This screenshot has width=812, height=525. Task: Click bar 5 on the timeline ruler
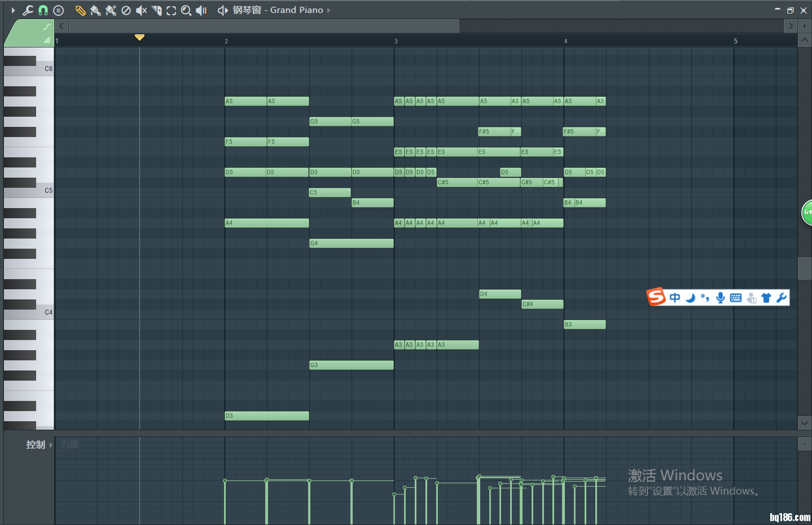click(x=735, y=41)
